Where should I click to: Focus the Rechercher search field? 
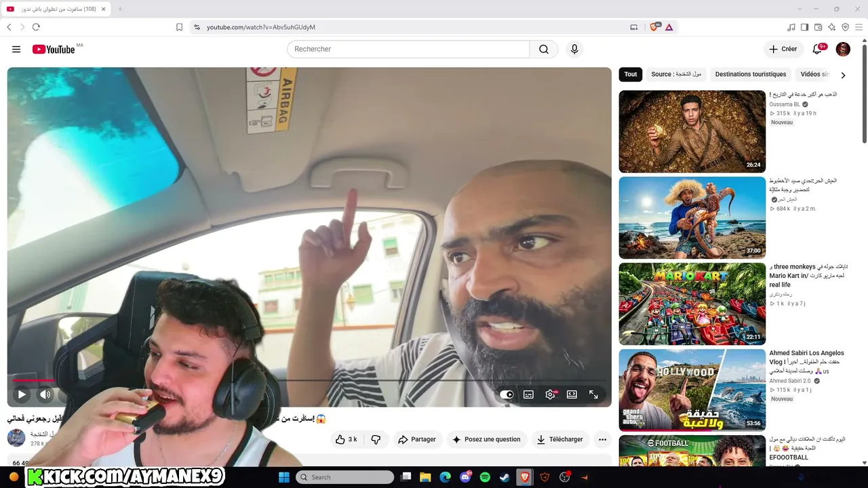click(x=408, y=49)
